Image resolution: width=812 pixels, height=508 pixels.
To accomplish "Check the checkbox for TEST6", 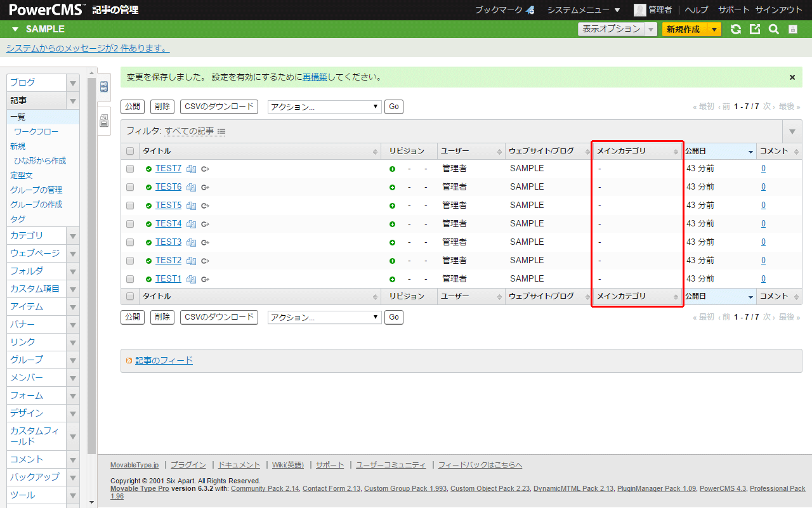I will [130, 187].
